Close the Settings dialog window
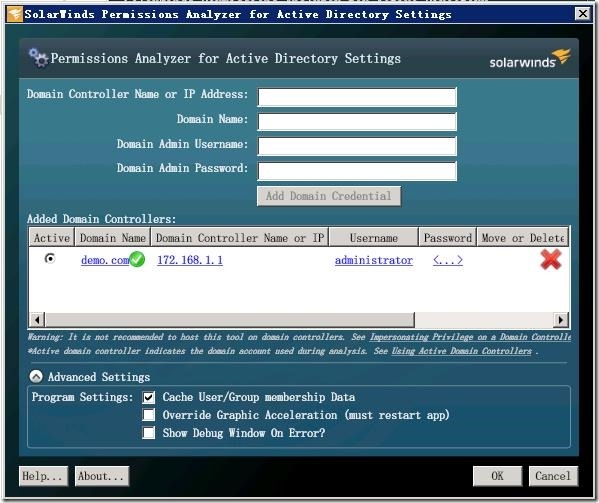Screen dimensions: 599x503 pos(583,14)
